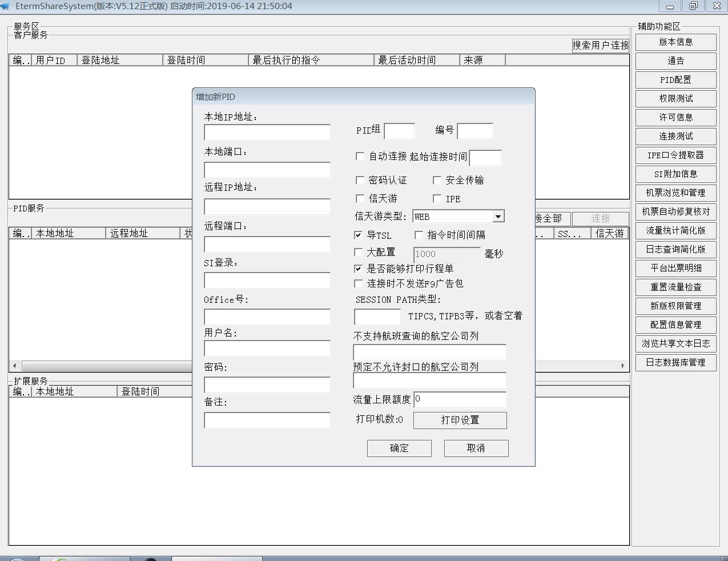Viewport: 728px width, 561px height.
Task: Enable the 自动连接 checkbox
Action: point(360,156)
